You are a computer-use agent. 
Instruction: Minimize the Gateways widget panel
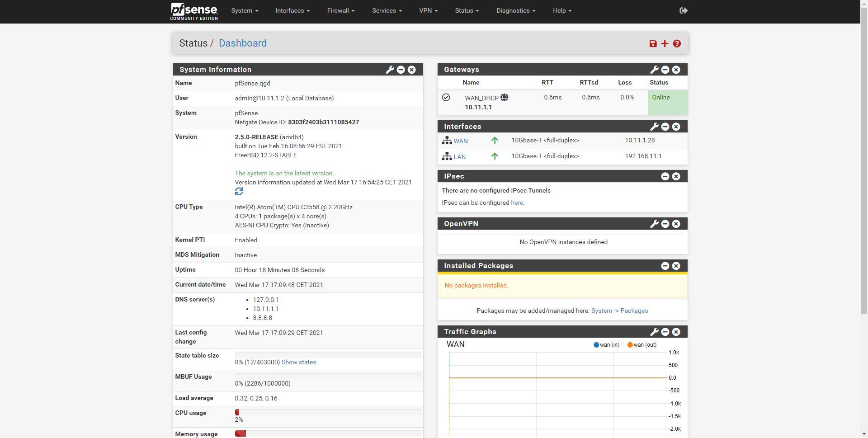[x=665, y=70]
